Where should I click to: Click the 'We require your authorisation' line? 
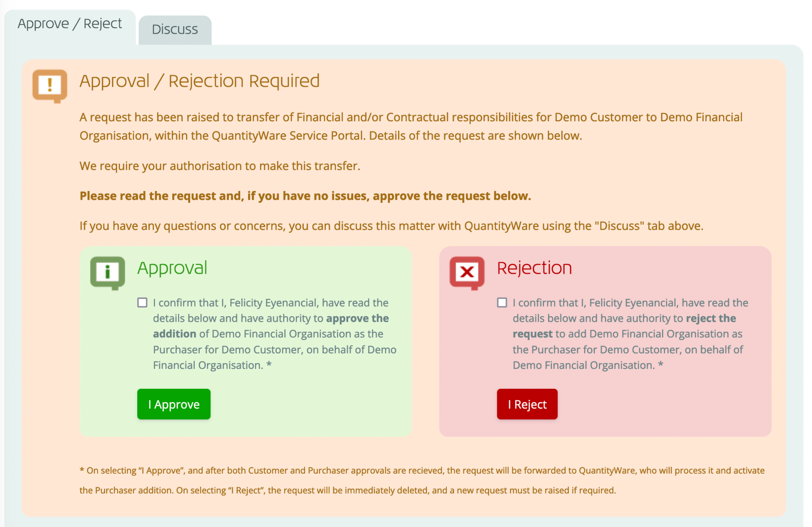tap(220, 166)
